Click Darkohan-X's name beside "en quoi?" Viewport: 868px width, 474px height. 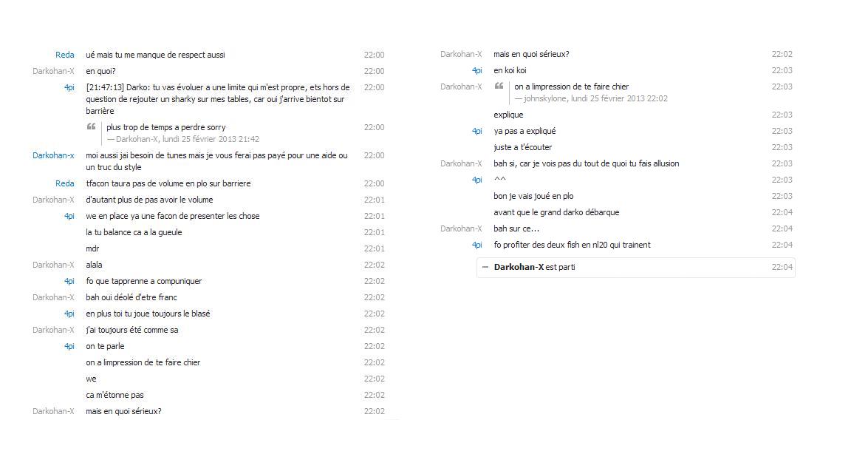pyautogui.click(x=53, y=71)
